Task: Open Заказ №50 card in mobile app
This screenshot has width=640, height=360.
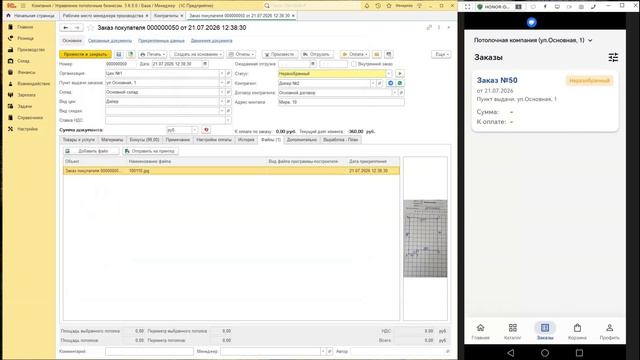Action: pos(545,102)
